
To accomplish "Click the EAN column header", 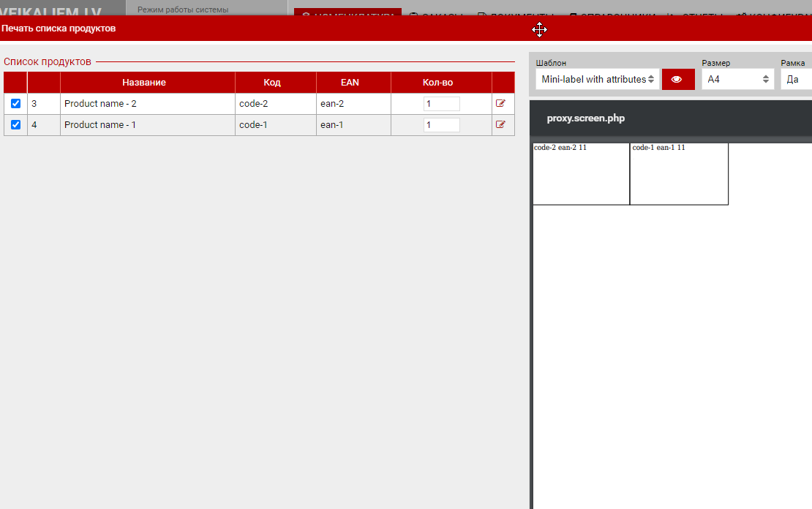I will click(350, 83).
